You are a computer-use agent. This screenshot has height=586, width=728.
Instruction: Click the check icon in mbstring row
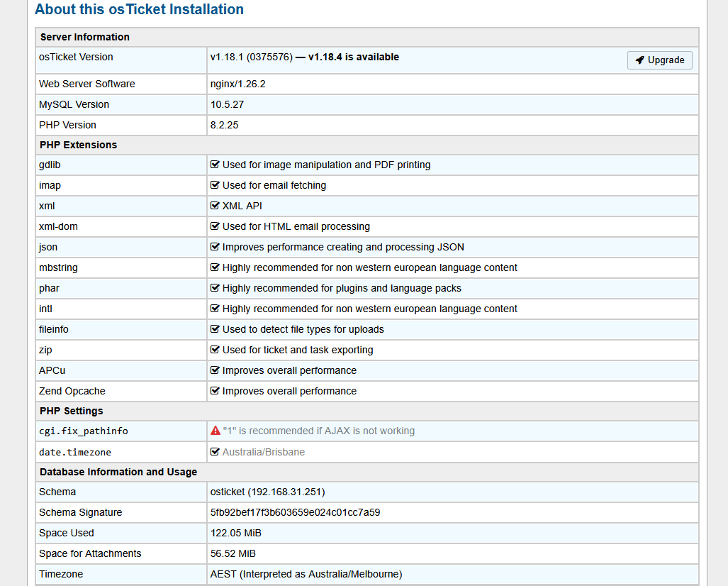215,267
